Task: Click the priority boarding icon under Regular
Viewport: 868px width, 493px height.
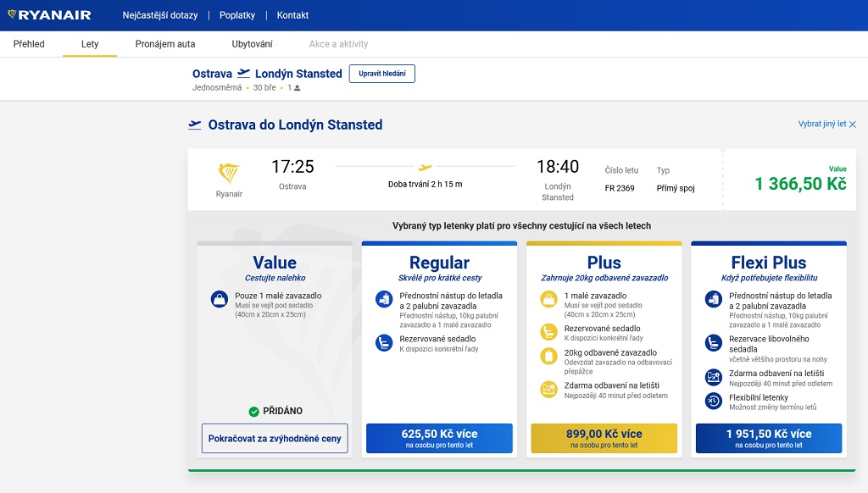Action: pyautogui.click(x=384, y=299)
